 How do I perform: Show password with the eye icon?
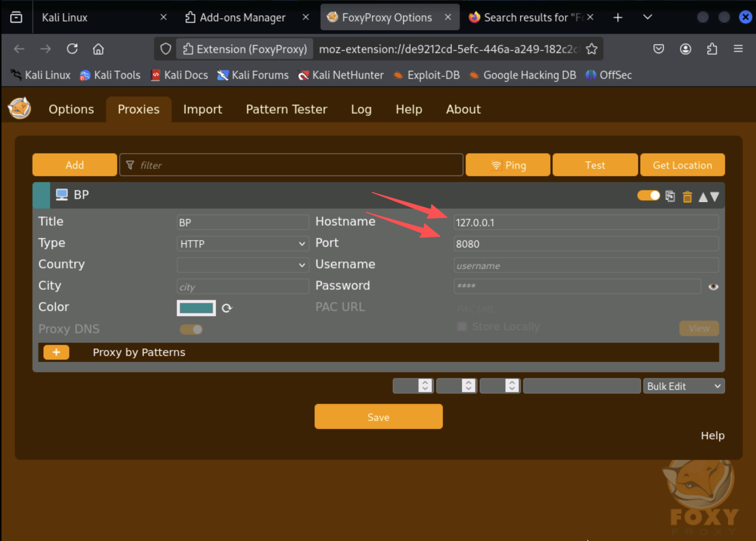pyautogui.click(x=713, y=286)
